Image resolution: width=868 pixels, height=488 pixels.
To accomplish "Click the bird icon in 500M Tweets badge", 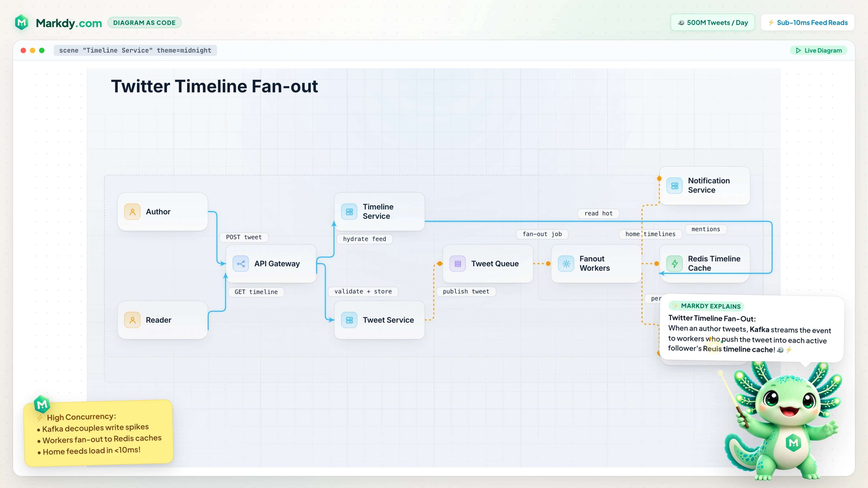I will pyautogui.click(x=681, y=23).
